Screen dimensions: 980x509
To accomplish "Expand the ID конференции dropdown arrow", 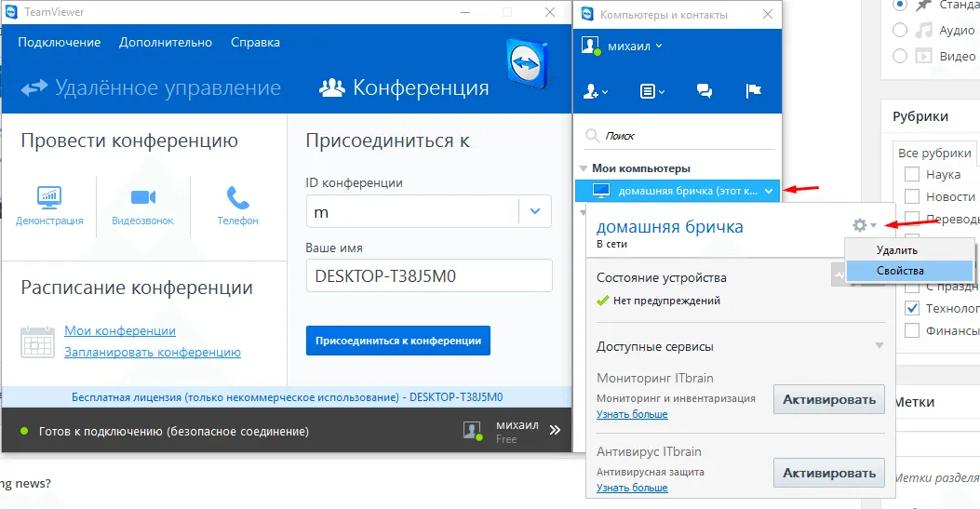I will tap(534, 211).
